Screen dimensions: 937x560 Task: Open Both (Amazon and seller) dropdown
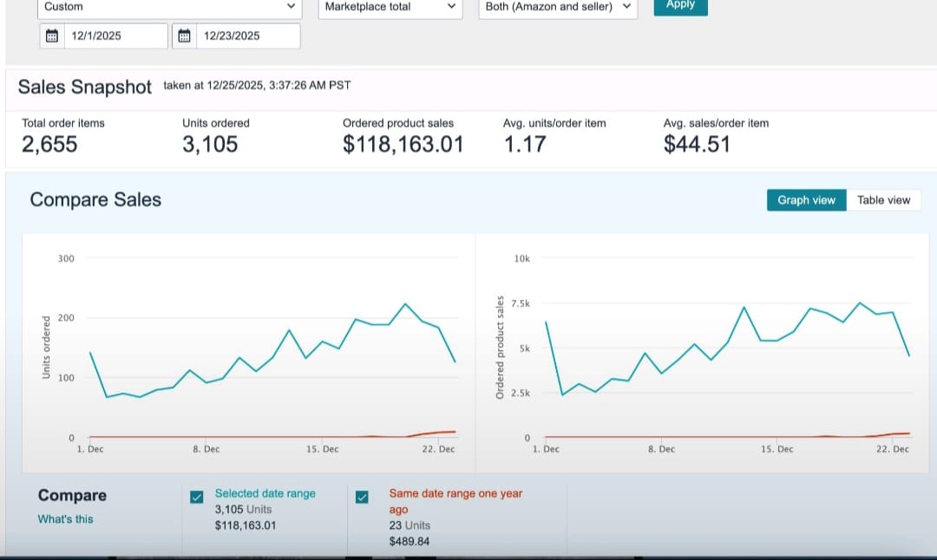pos(557,7)
